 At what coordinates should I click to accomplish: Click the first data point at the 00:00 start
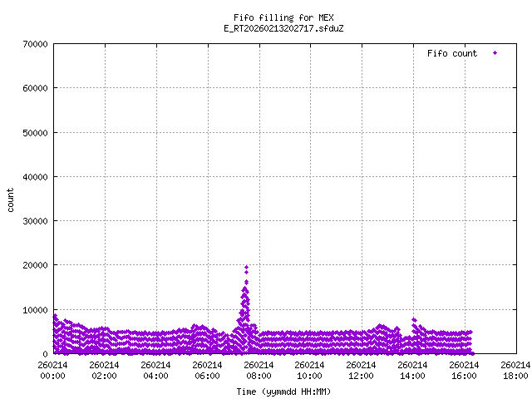coord(55,316)
